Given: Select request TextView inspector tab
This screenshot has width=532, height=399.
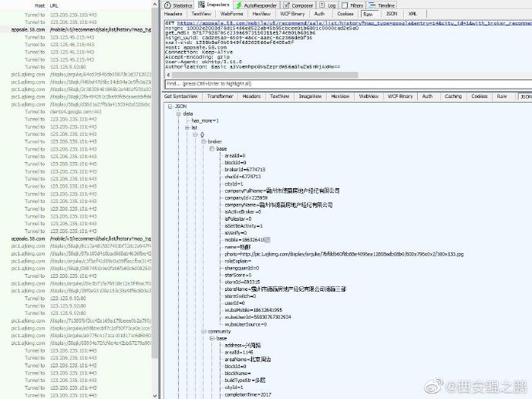Looking at the screenshot, I should click(201, 14).
